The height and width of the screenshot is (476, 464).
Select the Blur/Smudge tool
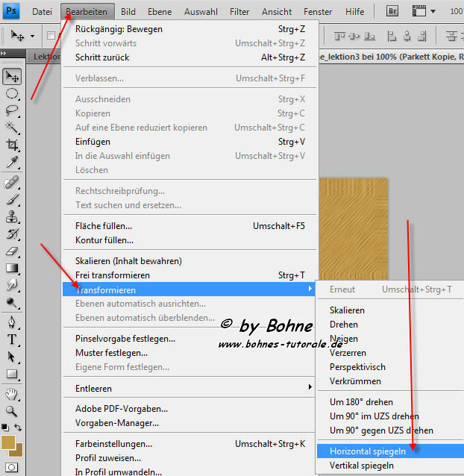[12, 285]
